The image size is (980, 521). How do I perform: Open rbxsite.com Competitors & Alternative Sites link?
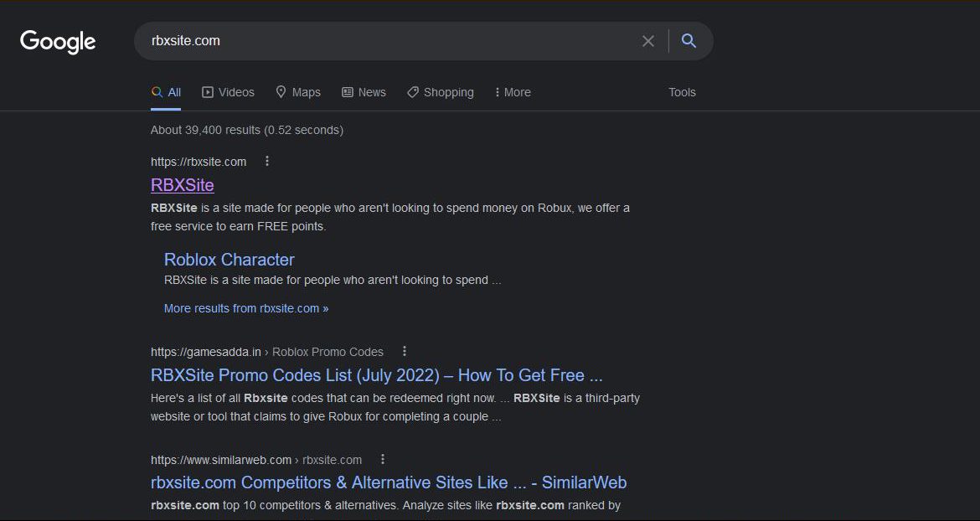[x=389, y=482]
